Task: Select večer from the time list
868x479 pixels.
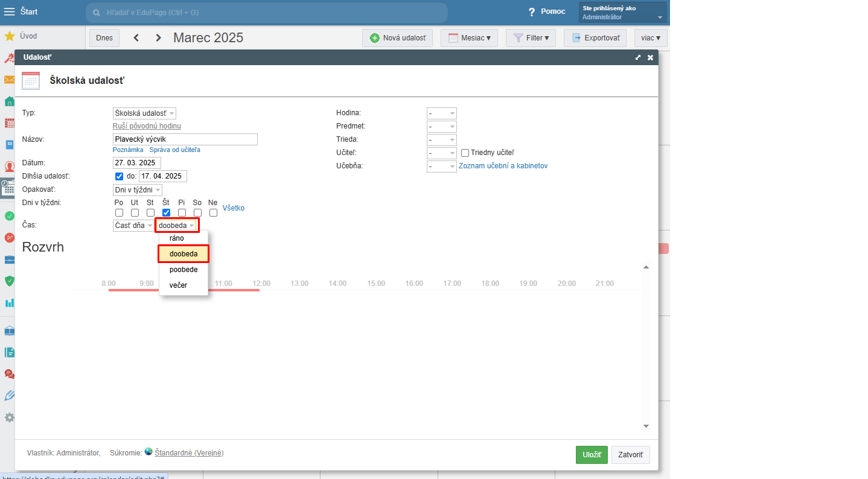Action: [183, 285]
